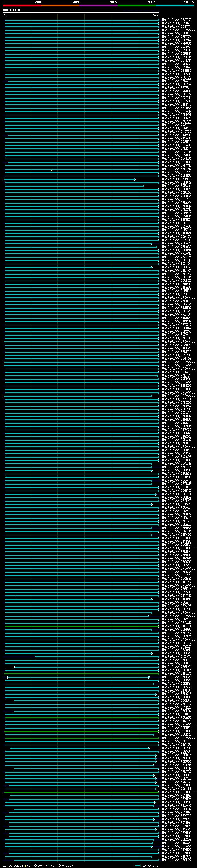This screenshot has width=197, height=868.
Task: Open hit UniRef100_Q9M5M7
Action: coord(176,74)
